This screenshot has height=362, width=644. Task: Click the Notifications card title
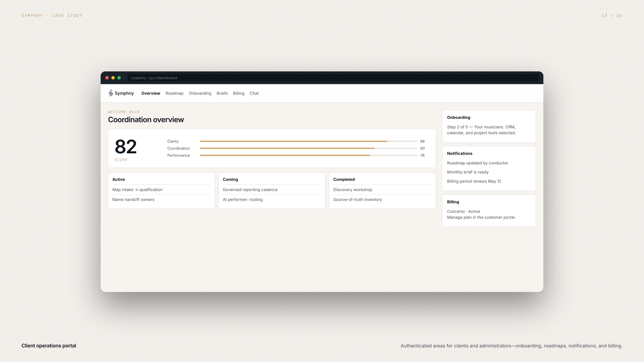460,153
